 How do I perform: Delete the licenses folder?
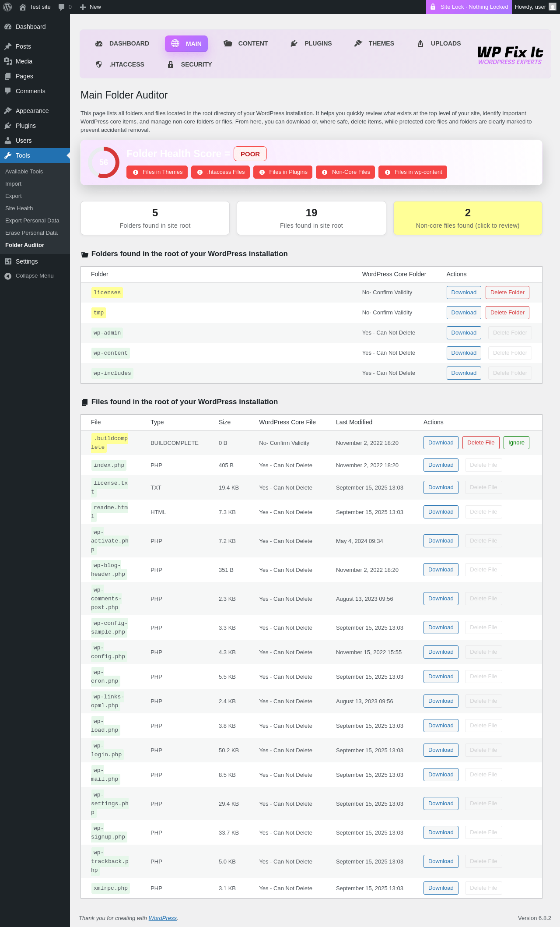507,293
